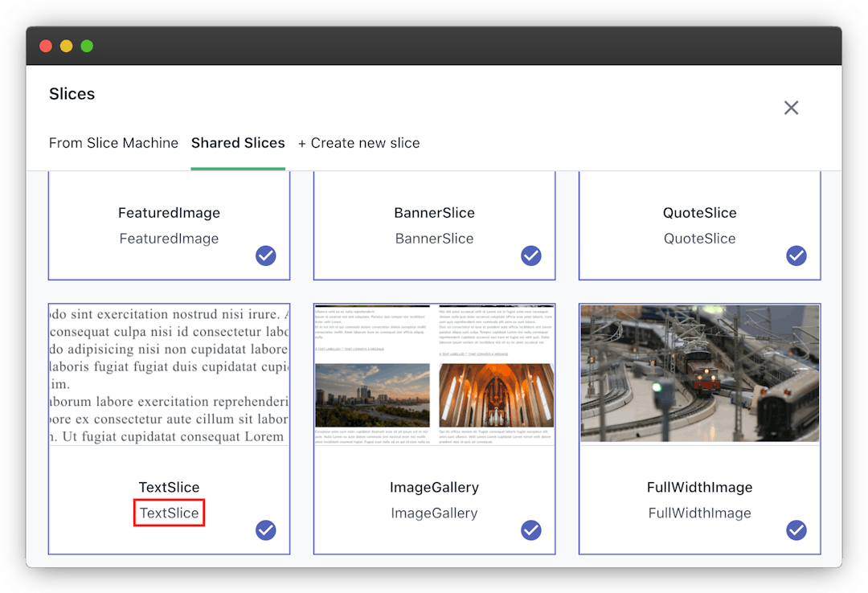Select the FeaturedImage slice card
Viewport: 868px width, 593px height.
tap(169, 225)
